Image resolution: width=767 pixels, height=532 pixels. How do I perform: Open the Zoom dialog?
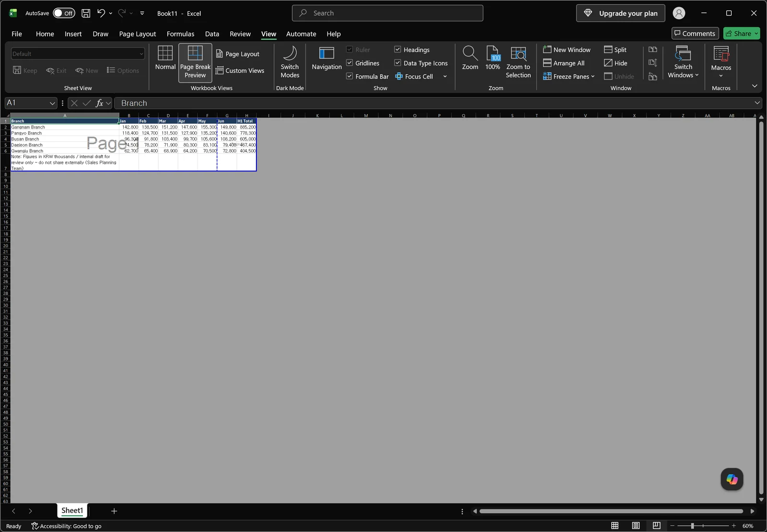pyautogui.click(x=470, y=58)
